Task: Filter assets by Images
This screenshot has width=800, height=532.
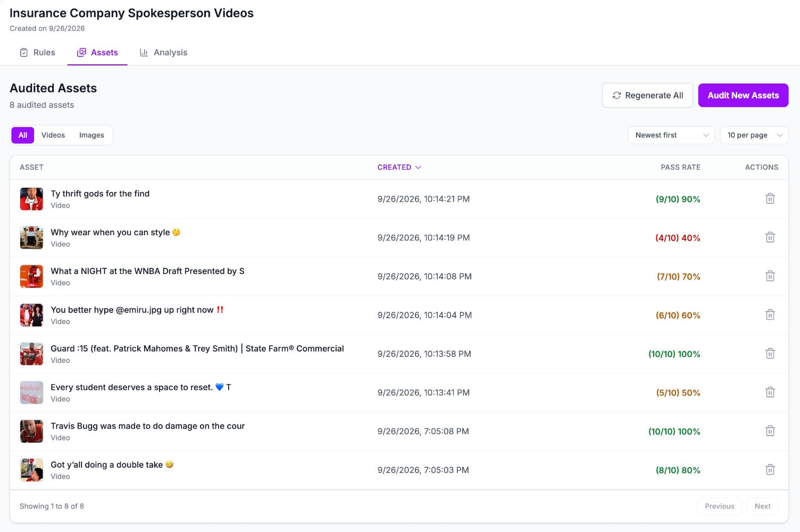Action: (91, 135)
